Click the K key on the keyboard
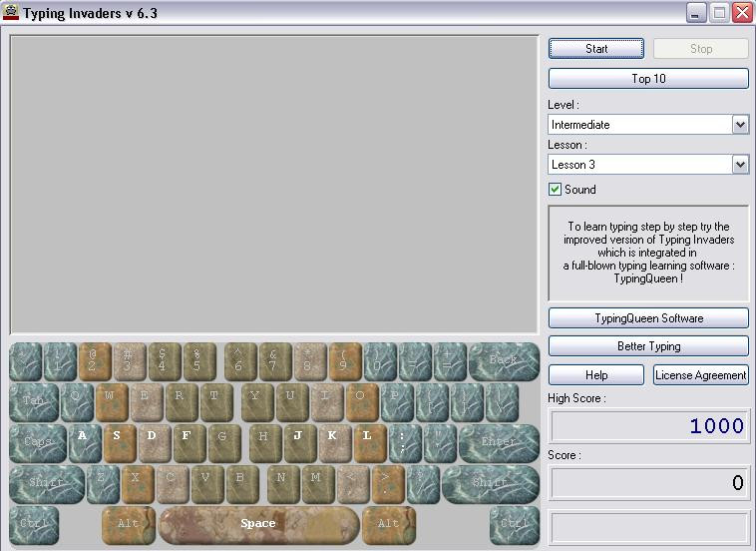Screen dimensions: 756x551 click(335, 444)
